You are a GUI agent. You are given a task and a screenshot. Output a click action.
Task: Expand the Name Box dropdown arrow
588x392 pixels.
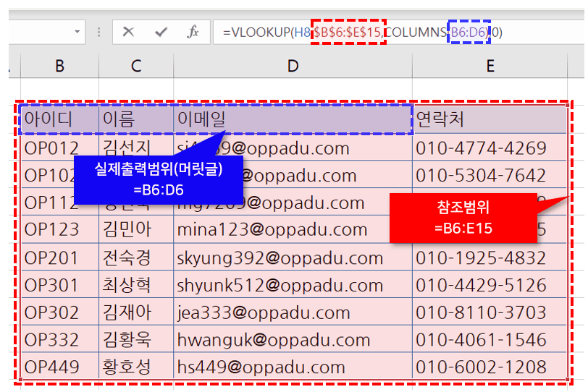(x=77, y=32)
